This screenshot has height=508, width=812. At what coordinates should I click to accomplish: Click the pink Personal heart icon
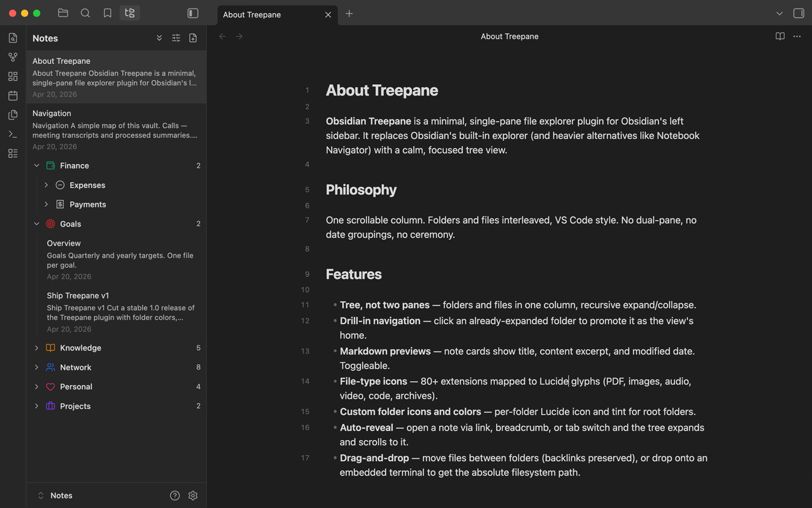[x=50, y=387]
